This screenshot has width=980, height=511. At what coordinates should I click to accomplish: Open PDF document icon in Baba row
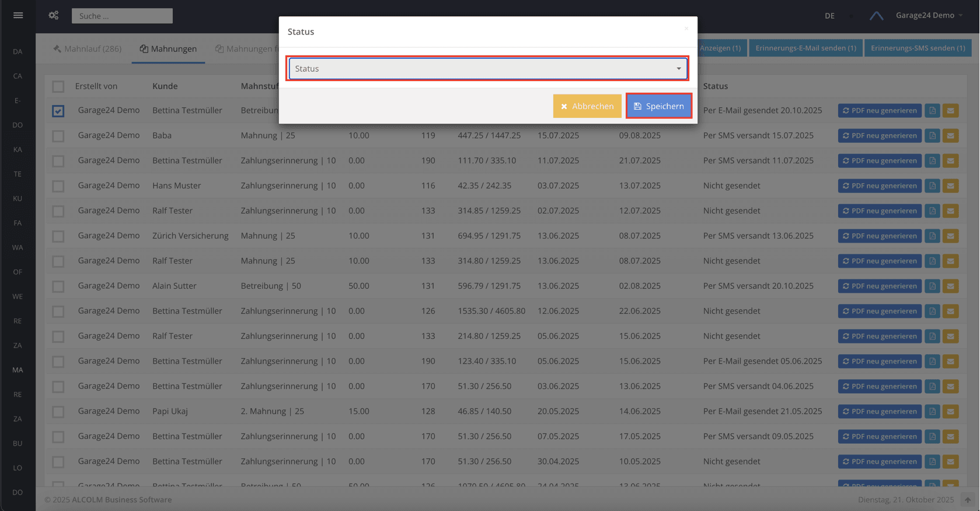932,136
